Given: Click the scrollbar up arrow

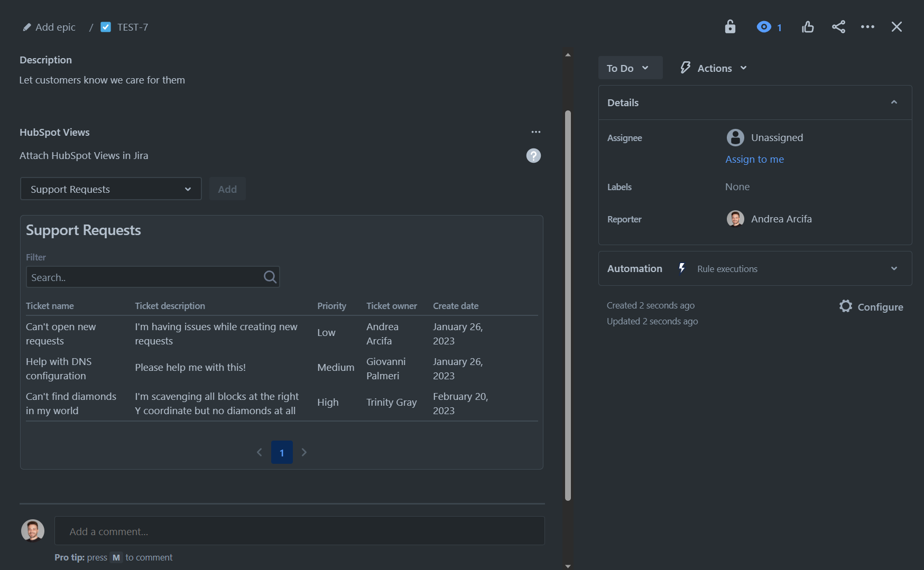Looking at the screenshot, I should coord(568,54).
